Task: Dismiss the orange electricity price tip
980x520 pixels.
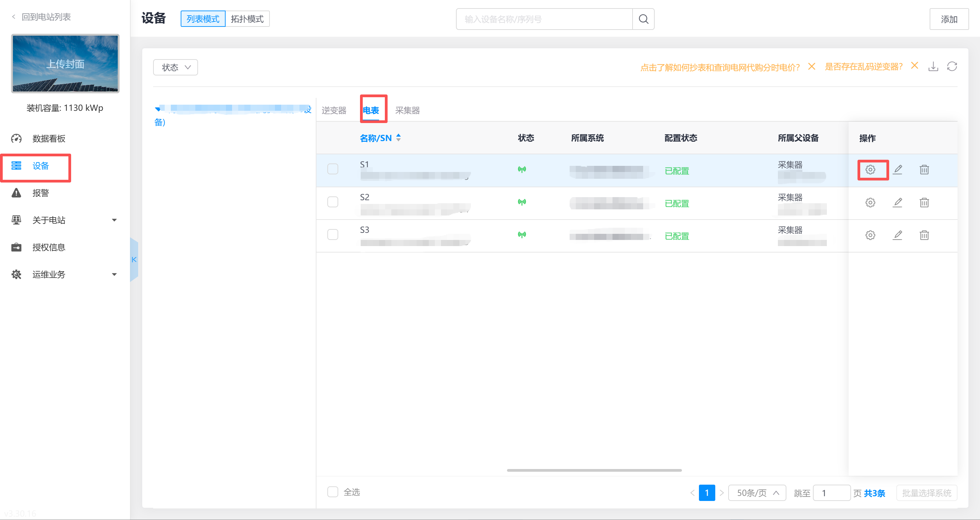Action: [x=812, y=67]
